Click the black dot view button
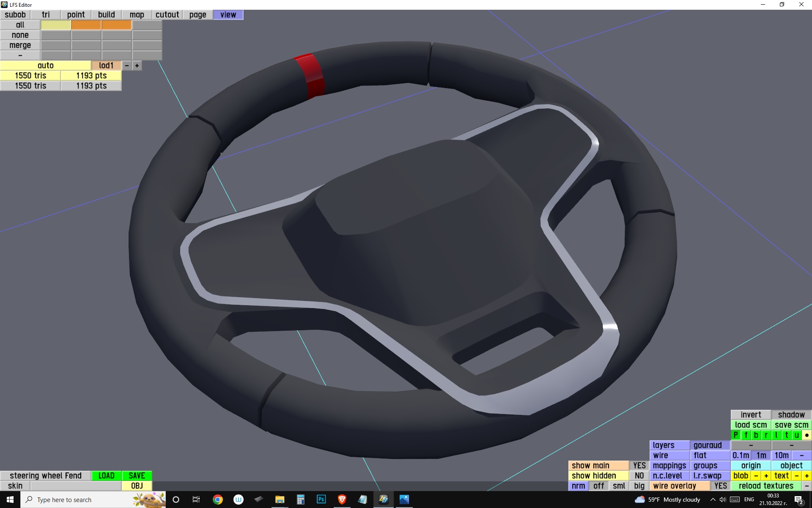Screen dimensions: 812x508 (x=807, y=435)
